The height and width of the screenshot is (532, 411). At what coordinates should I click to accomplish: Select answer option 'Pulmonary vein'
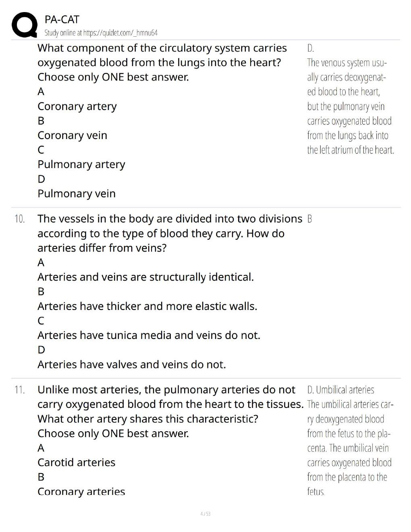[x=77, y=193]
